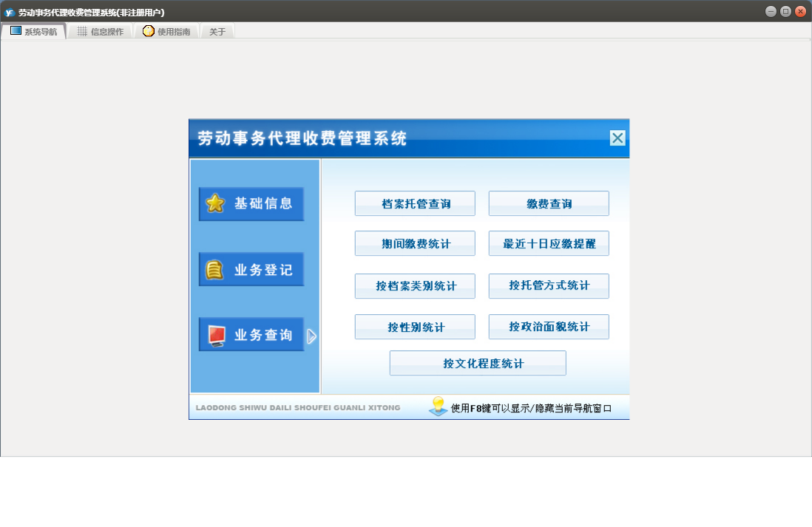Open 按托管方式统计
Screen dimensions: 812x527
549,286
